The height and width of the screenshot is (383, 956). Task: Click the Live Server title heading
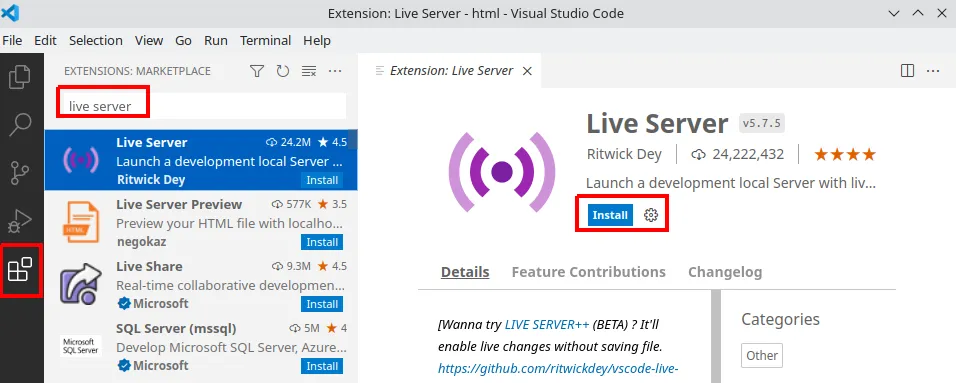tap(657, 124)
